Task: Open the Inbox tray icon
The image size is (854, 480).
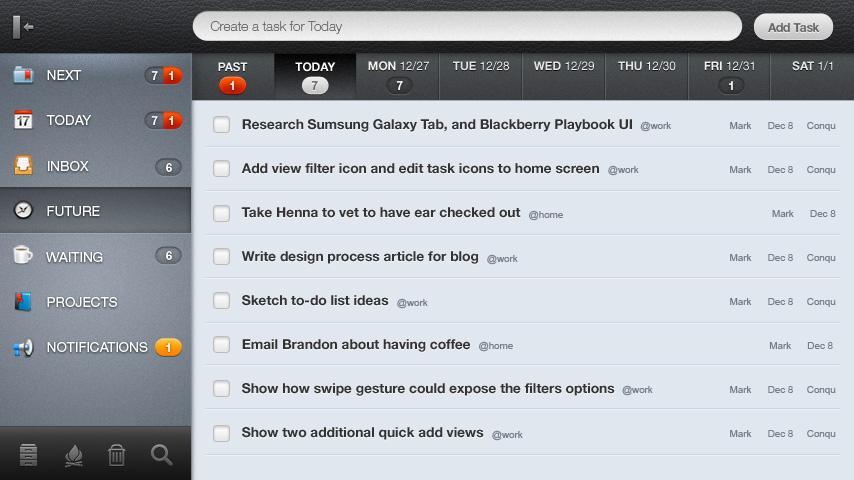Action: pyautogui.click(x=23, y=166)
